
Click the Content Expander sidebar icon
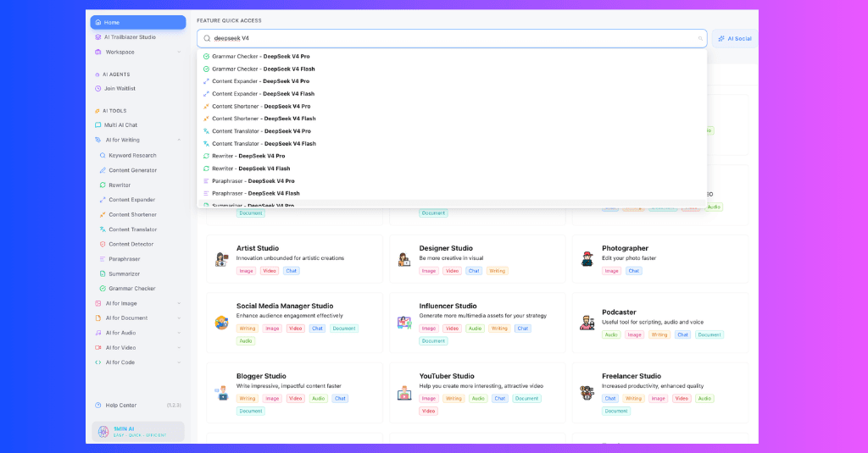103,200
